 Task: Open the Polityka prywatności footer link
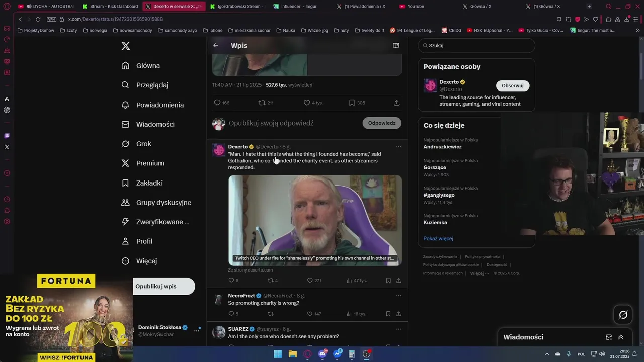482,257
